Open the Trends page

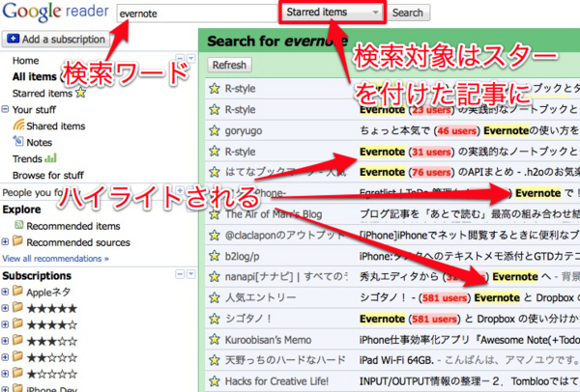pos(27,159)
